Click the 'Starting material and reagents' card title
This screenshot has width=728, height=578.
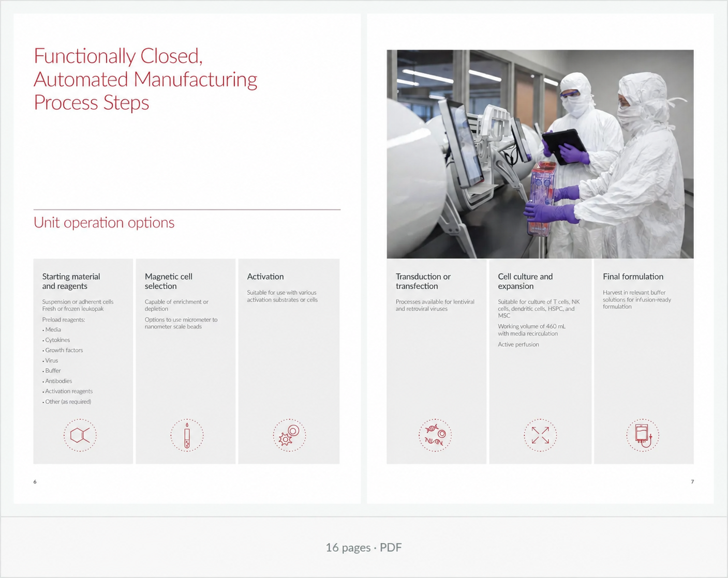tap(71, 281)
